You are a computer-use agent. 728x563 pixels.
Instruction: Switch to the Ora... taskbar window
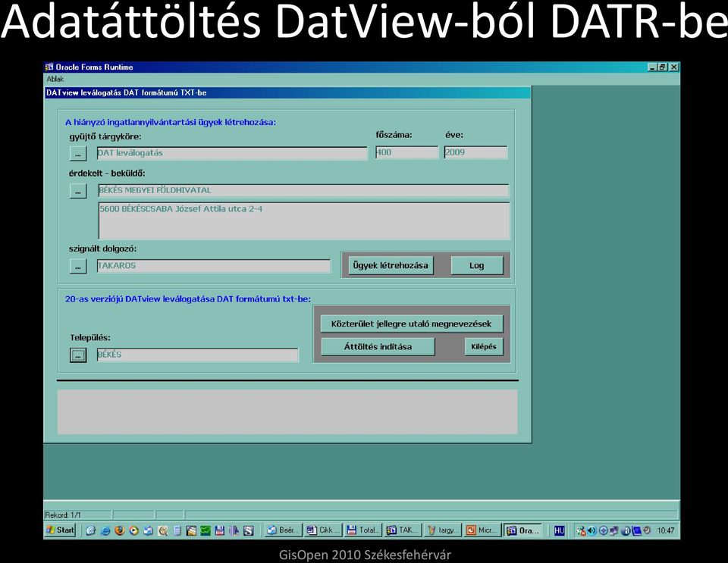(x=522, y=530)
